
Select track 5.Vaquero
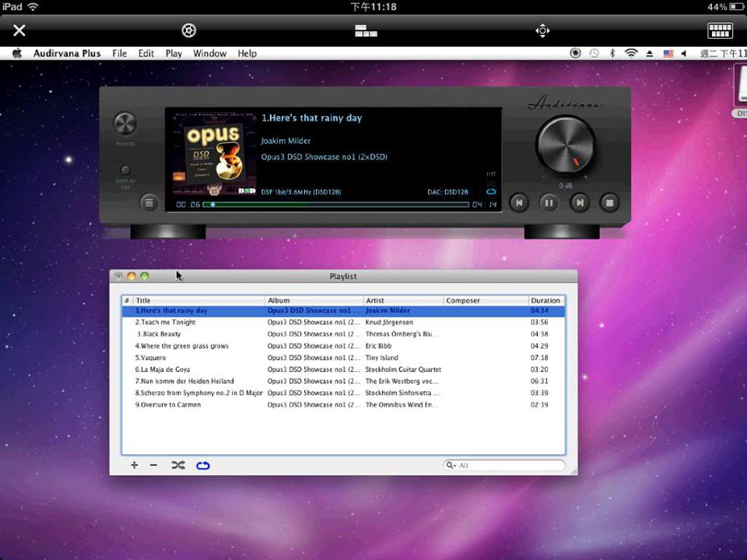tap(343, 358)
